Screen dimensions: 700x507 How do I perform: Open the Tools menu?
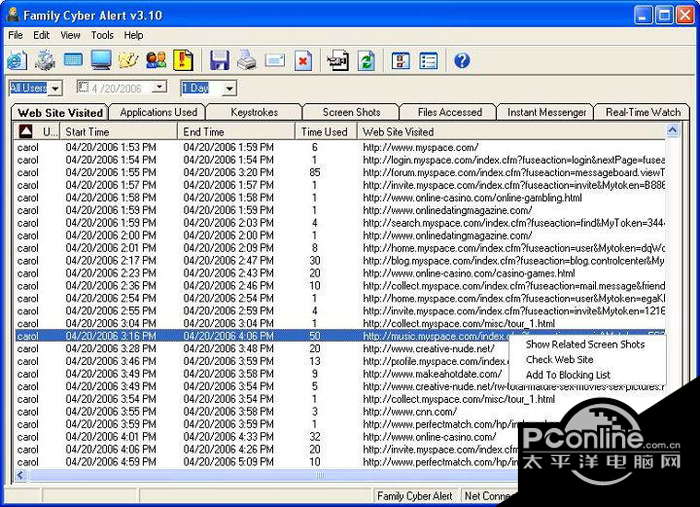tap(102, 35)
